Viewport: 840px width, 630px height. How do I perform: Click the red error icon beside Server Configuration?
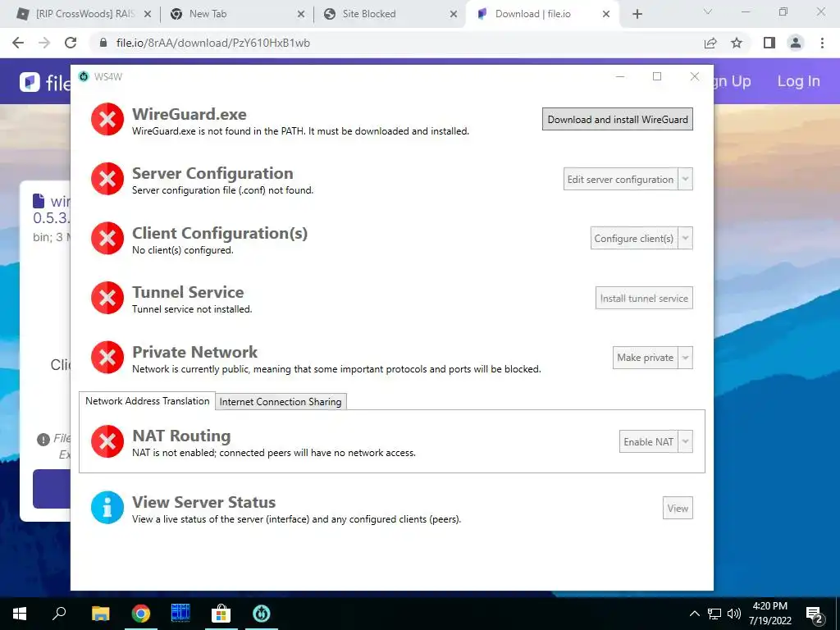(107, 179)
